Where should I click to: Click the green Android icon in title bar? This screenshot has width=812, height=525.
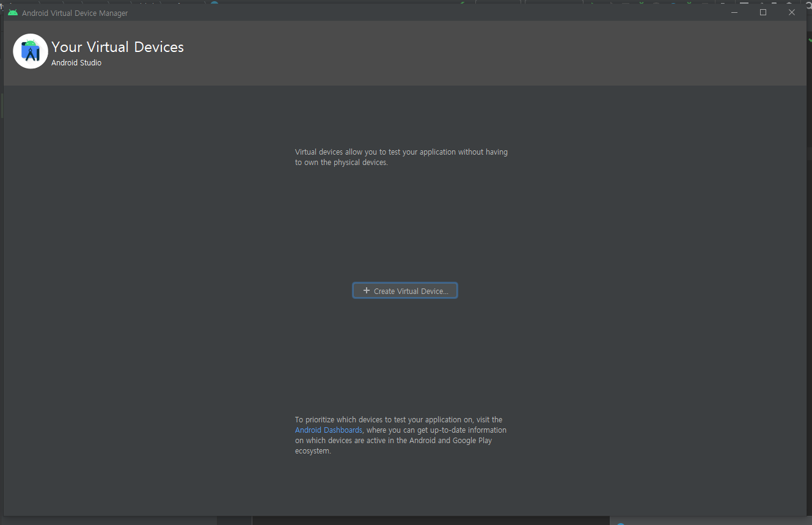pyautogui.click(x=13, y=13)
